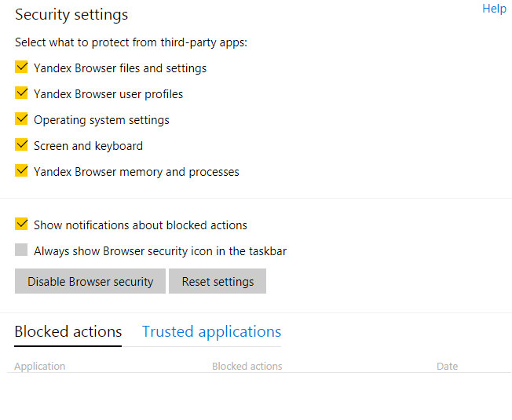Disable Operating system settings protection checkbox
The height and width of the screenshot is (420, 512).
21,119
